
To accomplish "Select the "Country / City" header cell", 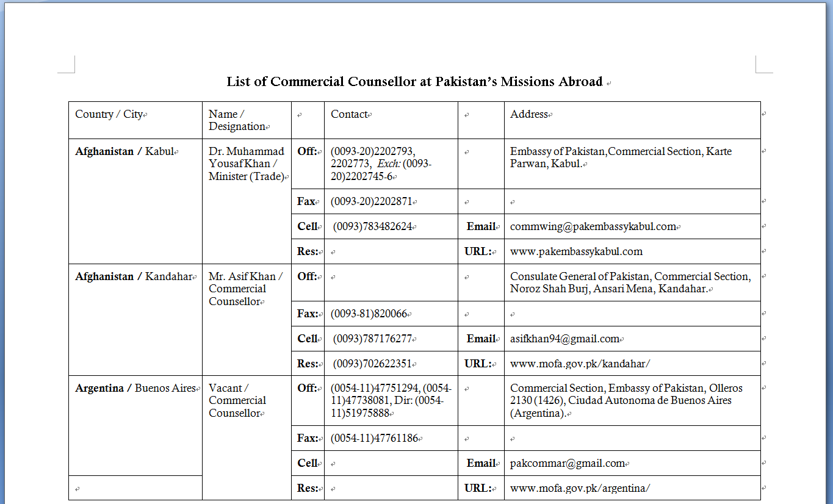I will pyautogui.click(x=109, y=115).
